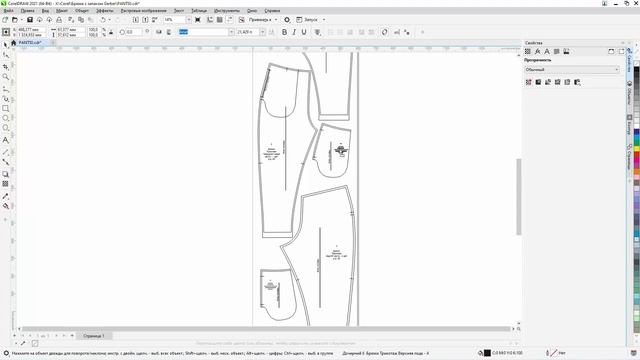
Task: Select the Shape edit tool
Action: pyautogui.click(x=6, y=55)
